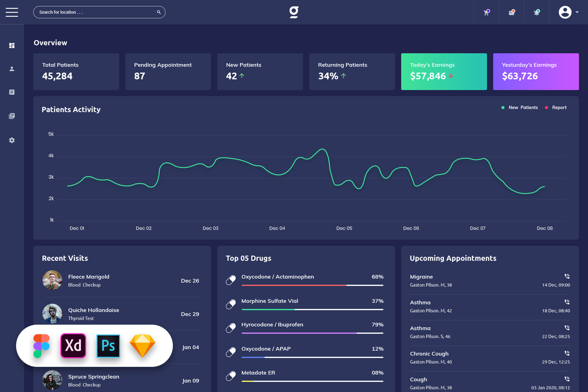Open the reports document sidebar icon
This screenshot has width=588, height=392.
pos(12,92)
